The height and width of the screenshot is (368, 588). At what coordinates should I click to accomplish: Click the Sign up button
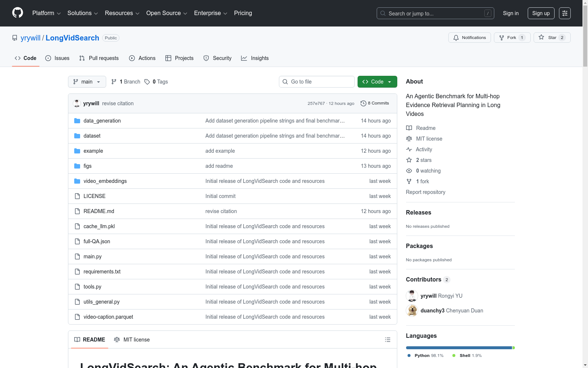click(541, 13)
